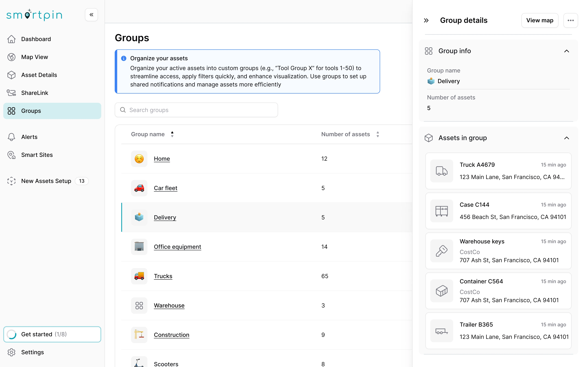This screenshot has width=588, height=367.
Task: Click the New Assets Setup scan icon
Action: [x=11, y=181]
